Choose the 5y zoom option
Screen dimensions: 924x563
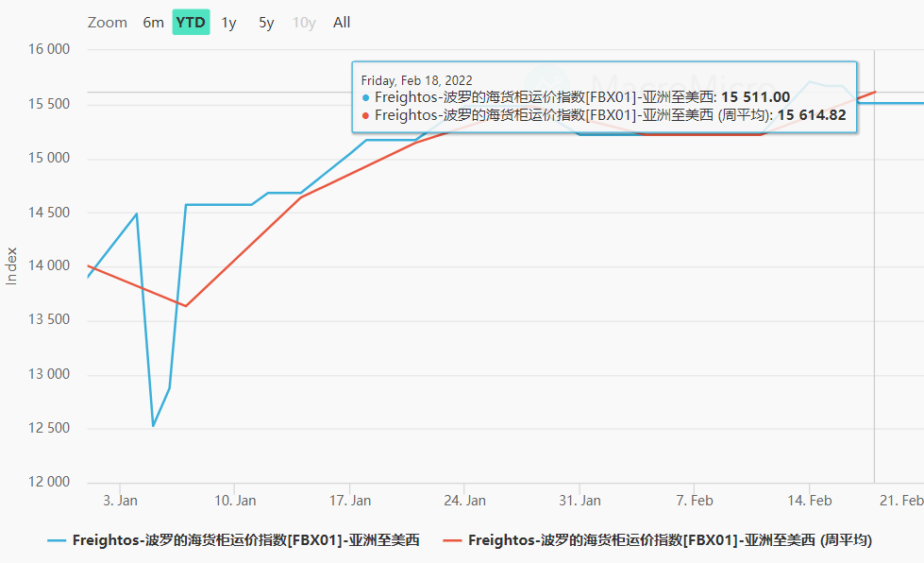(265, 22)
